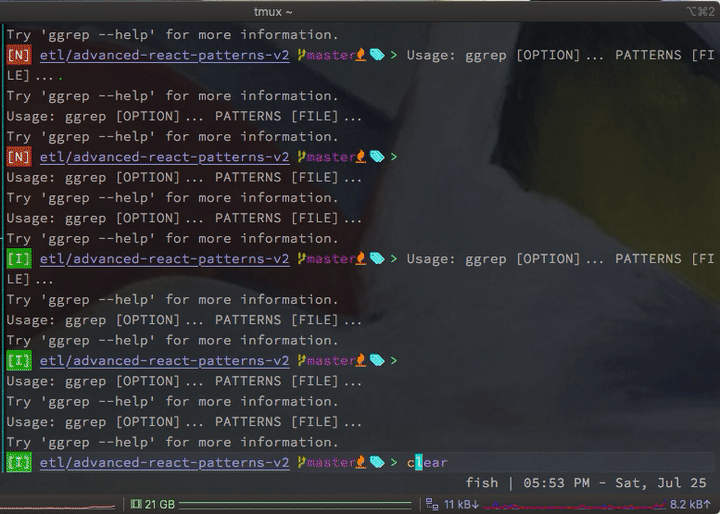Image resolution: width=720 pixels, height=514 pixels.
Task: Click the memory icon next to 21 GB
Action: click(x=136, y=504)
